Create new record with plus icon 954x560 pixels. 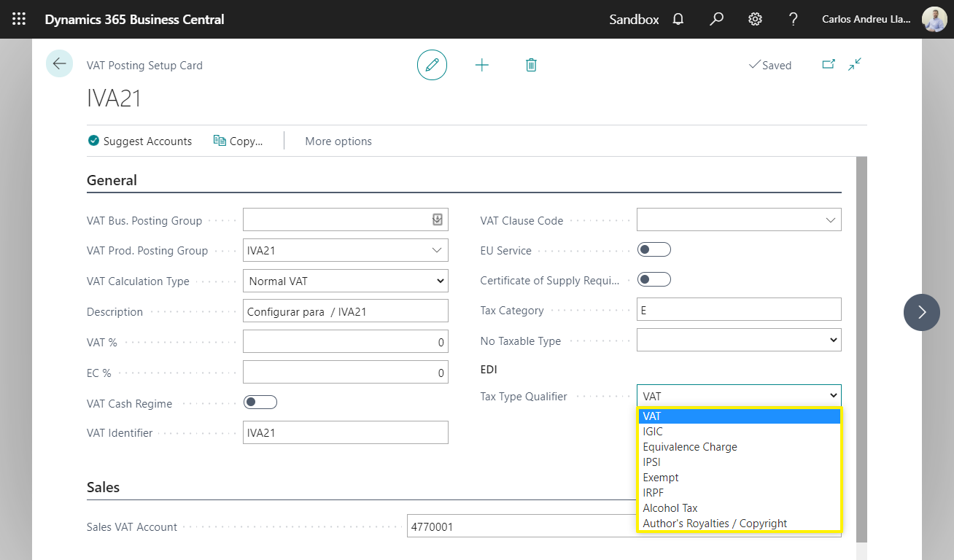(482, 65)
